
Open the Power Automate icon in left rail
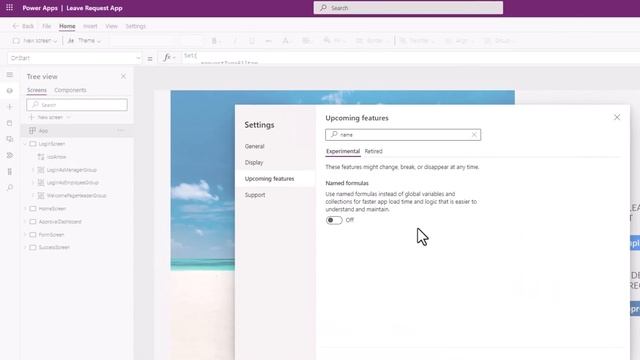[x=10, y=155]
